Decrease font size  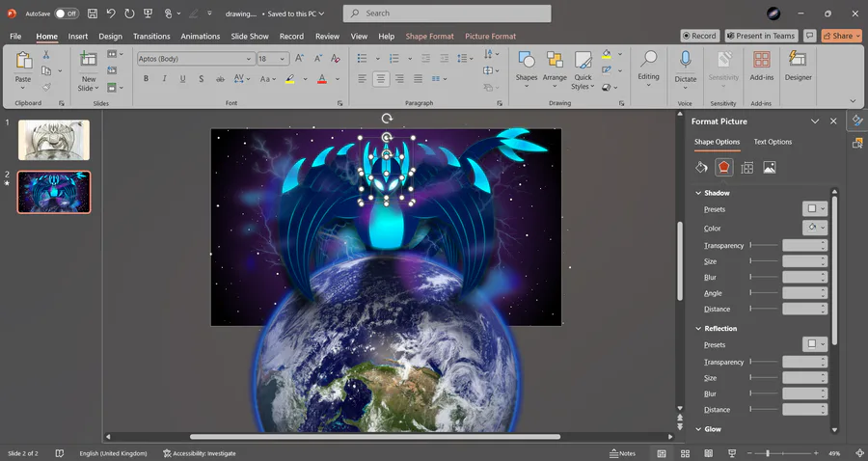(317, 58)
